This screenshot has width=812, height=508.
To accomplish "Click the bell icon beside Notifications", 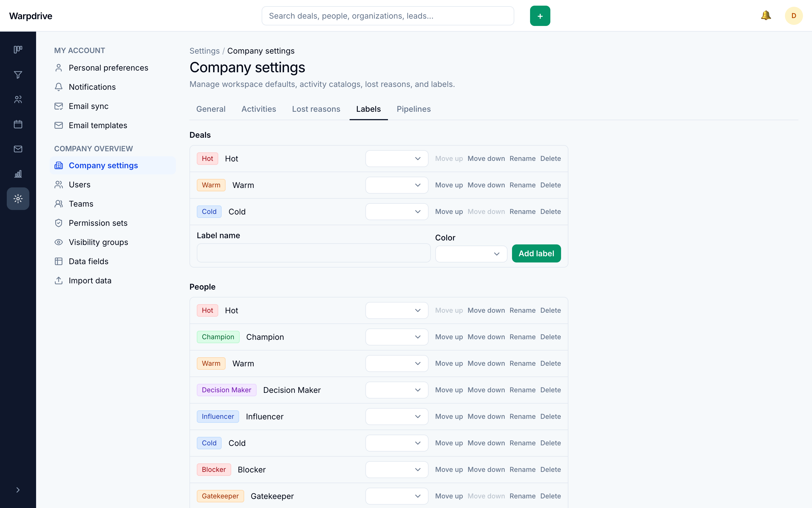I will click(x=59, y=87).
